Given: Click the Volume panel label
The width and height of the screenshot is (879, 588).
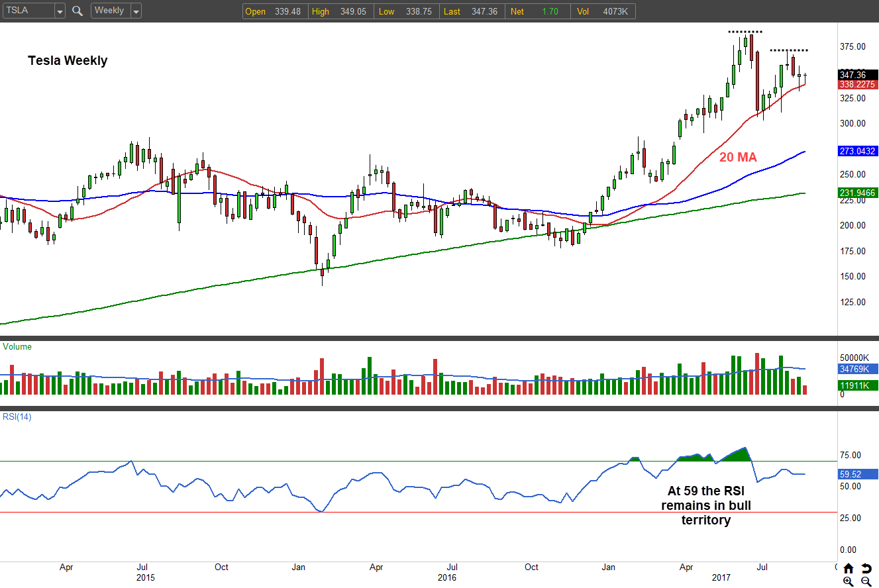Looking at the screenshot, I should [17, 346].
